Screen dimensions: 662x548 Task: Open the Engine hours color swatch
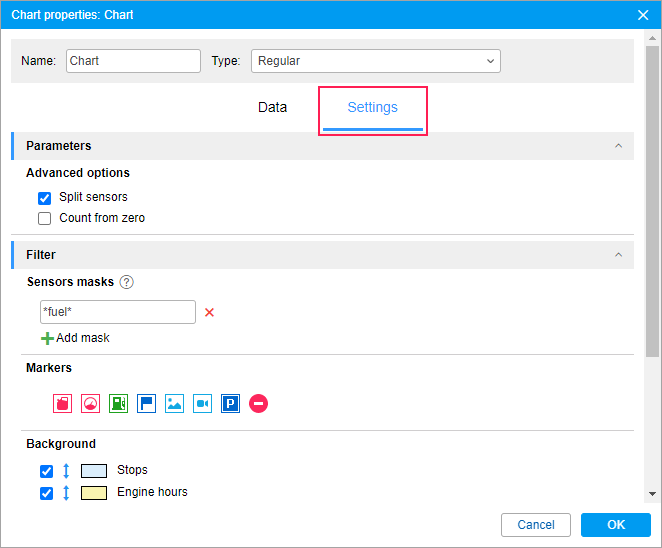(x=94, y=493)
